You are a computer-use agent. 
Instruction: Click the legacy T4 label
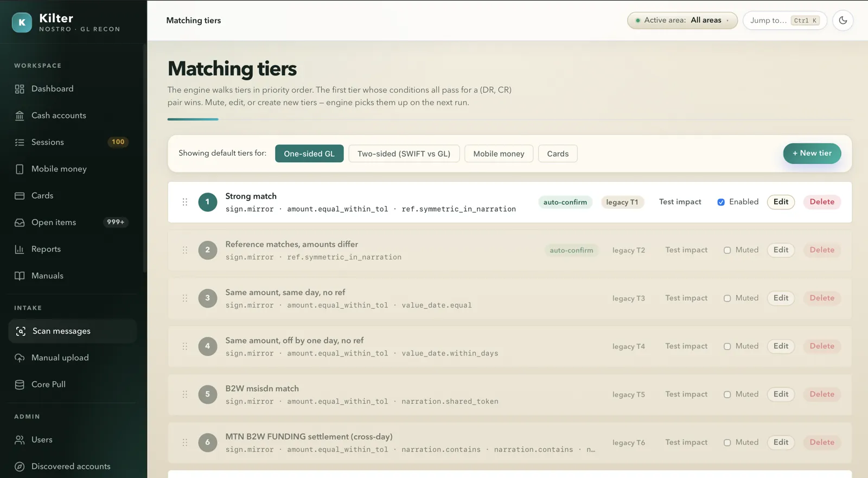[629, 347]
